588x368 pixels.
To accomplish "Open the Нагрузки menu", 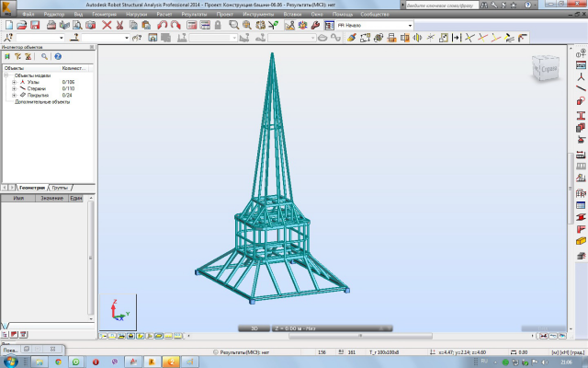I will pyautogui.click(x=137, y=15).
